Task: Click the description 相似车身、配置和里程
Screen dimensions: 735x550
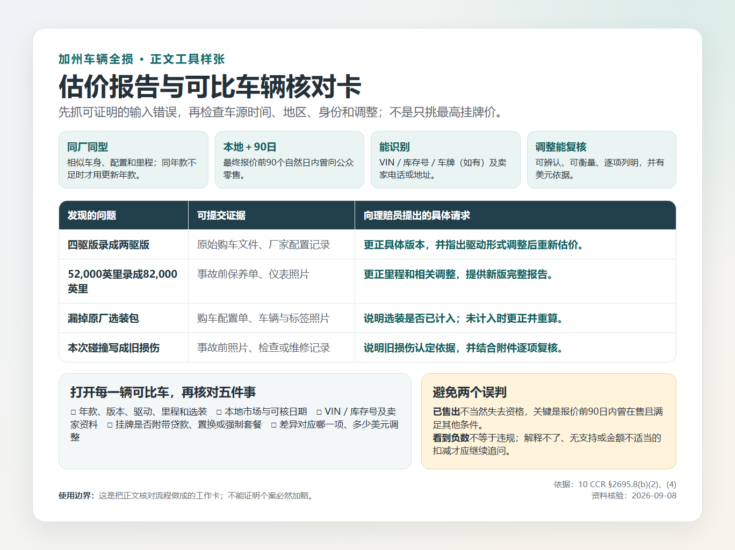Action: (132, 169)
